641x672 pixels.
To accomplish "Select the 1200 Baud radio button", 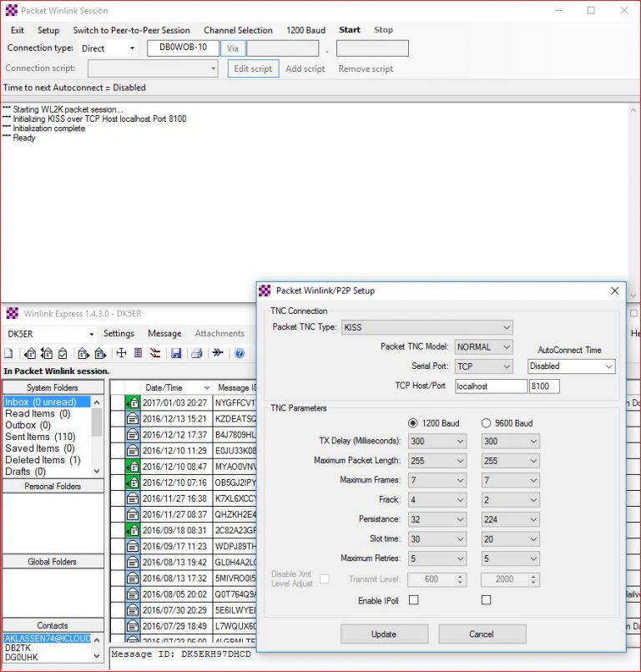I will 414,423.
